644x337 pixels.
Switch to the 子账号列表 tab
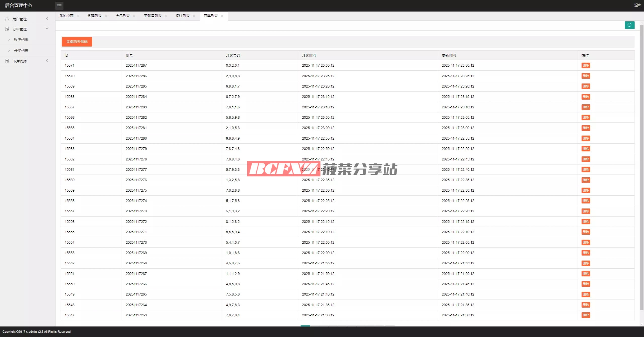pos(153,16)
